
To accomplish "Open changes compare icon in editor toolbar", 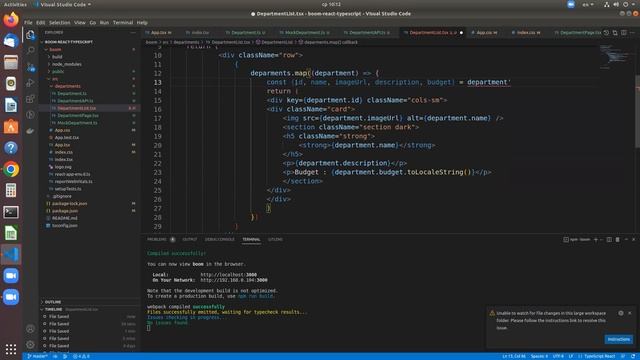I will [615, 32].
